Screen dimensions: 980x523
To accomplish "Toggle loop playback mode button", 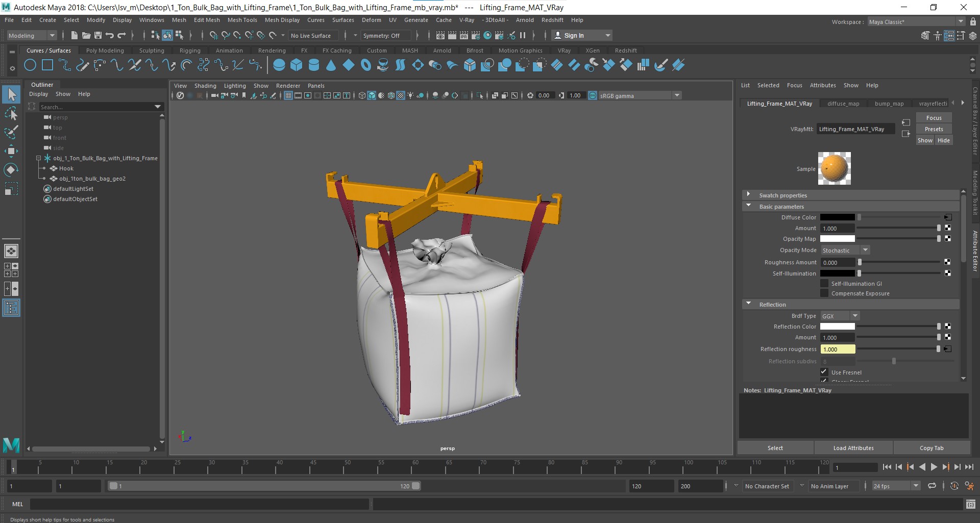I will click(932, 486).
